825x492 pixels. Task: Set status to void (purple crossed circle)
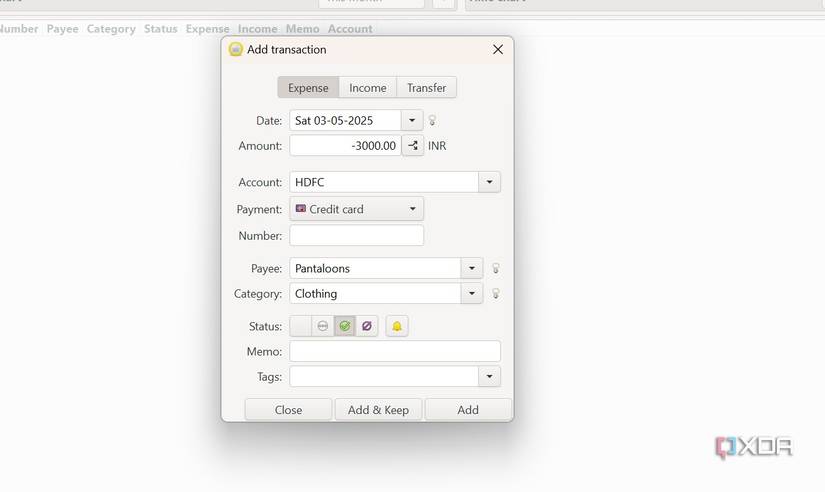367,326
